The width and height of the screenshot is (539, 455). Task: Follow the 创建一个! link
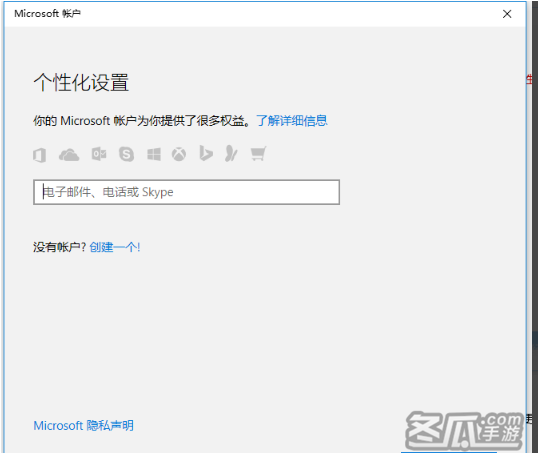click(x=115, y=247)
